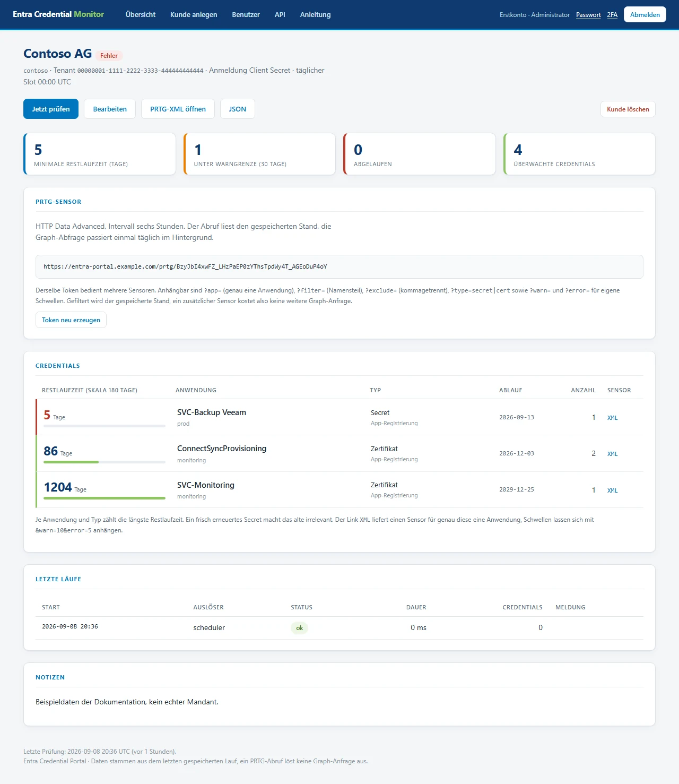Open the Benutzer menu item
Image resolution: width=679 pixels, height=784 pixels.
coord(246,15)
